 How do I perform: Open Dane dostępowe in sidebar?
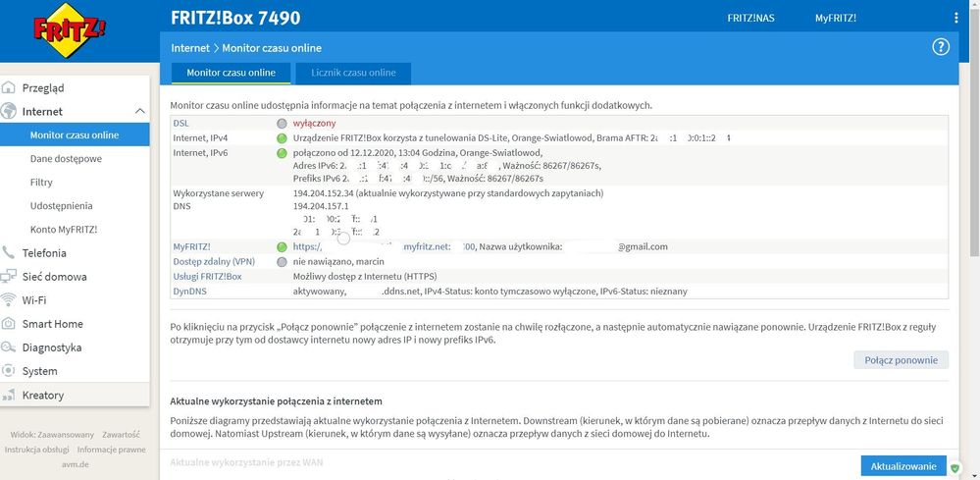(66, 159)
